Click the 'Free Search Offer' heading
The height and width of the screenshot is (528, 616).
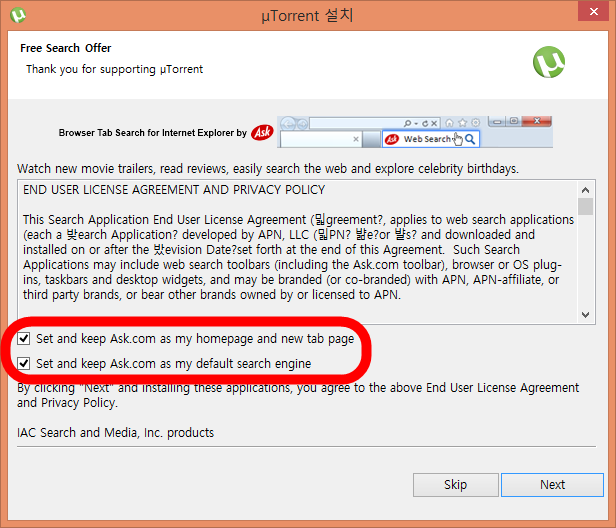[x=66, y=48]
